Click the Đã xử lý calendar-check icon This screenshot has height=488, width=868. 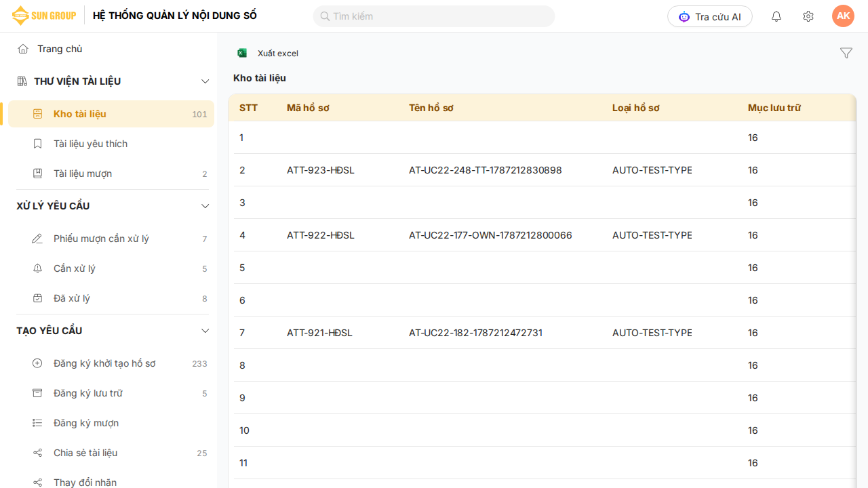tap(38, 298)
